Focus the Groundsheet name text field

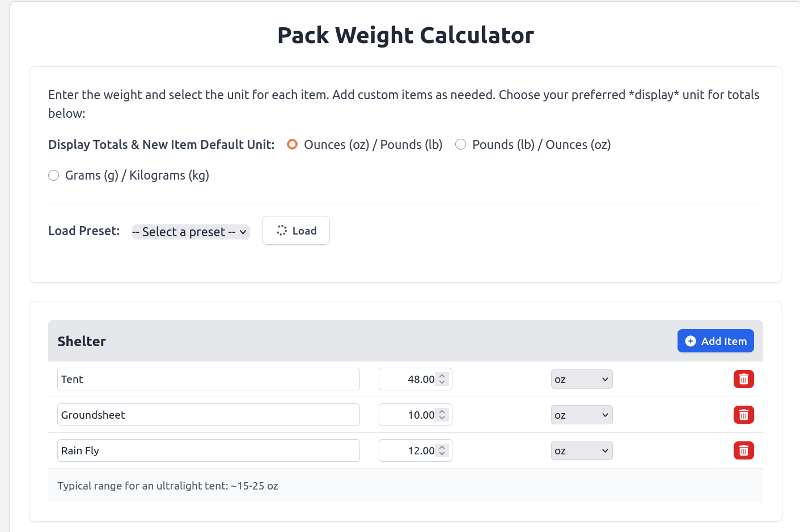pyautogui.click(x=208, y=415)
